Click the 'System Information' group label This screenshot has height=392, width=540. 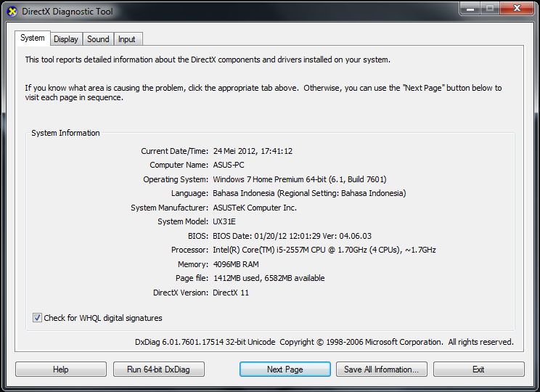point(65,133)
